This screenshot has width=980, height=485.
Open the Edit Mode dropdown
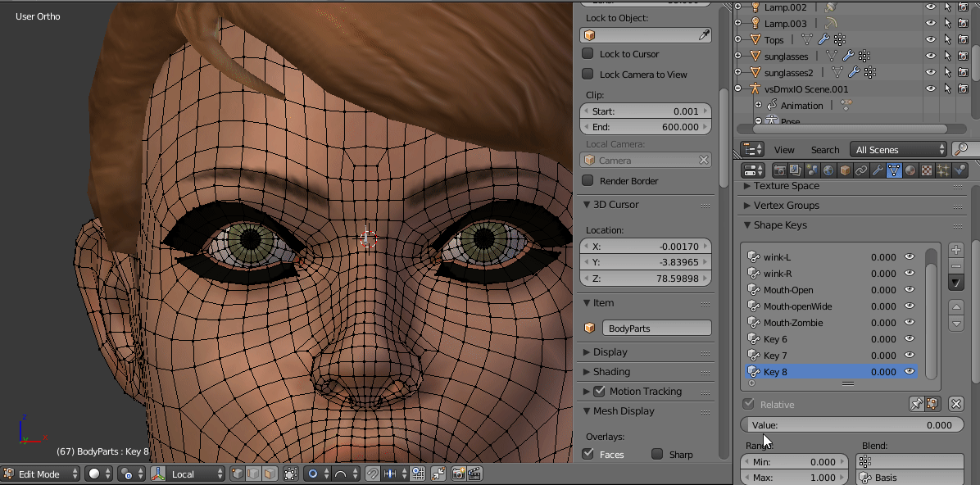point(41,474)
